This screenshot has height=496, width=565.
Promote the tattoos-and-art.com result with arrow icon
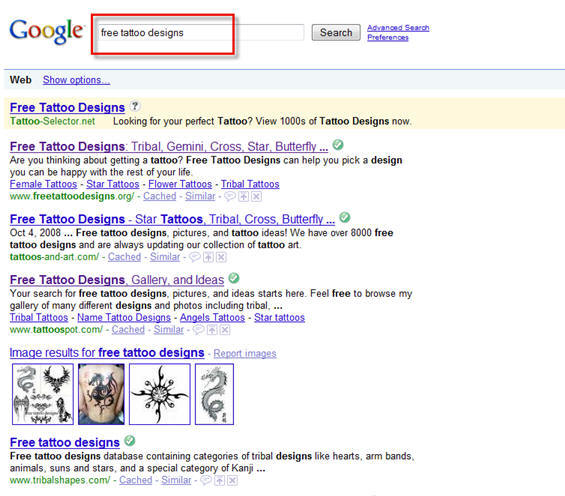point(208,257)
